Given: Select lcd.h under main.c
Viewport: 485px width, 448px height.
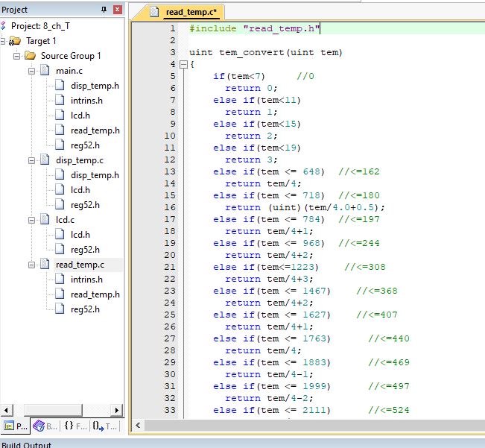Looking at the screenshot, I should (x=80, y=116).
